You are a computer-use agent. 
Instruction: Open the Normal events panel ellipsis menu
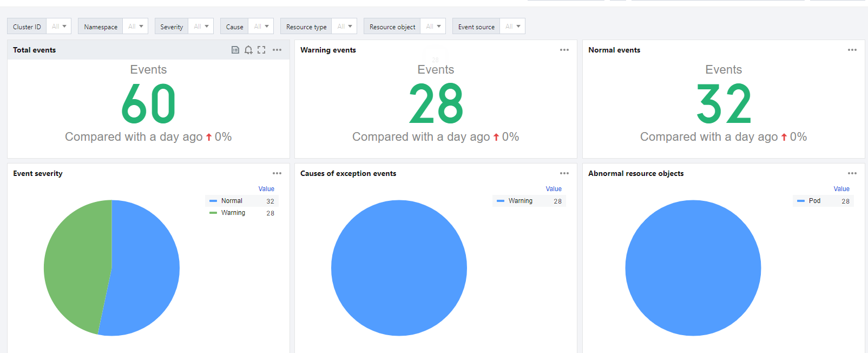pyautogui.click(x=852, y=50)
